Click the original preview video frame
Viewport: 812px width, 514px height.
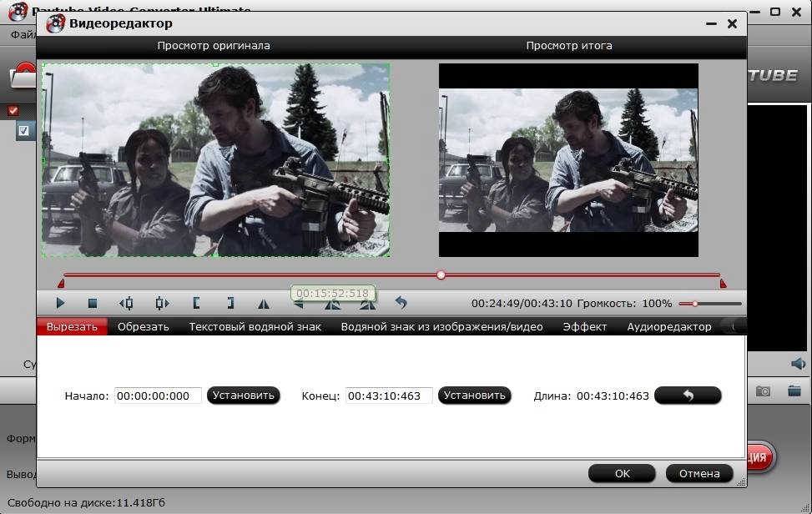click(216, 160)
